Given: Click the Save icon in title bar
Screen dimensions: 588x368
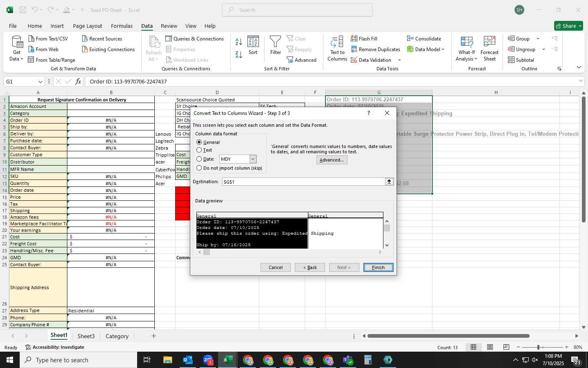Looking at the screenshot, I should [23, 10].
